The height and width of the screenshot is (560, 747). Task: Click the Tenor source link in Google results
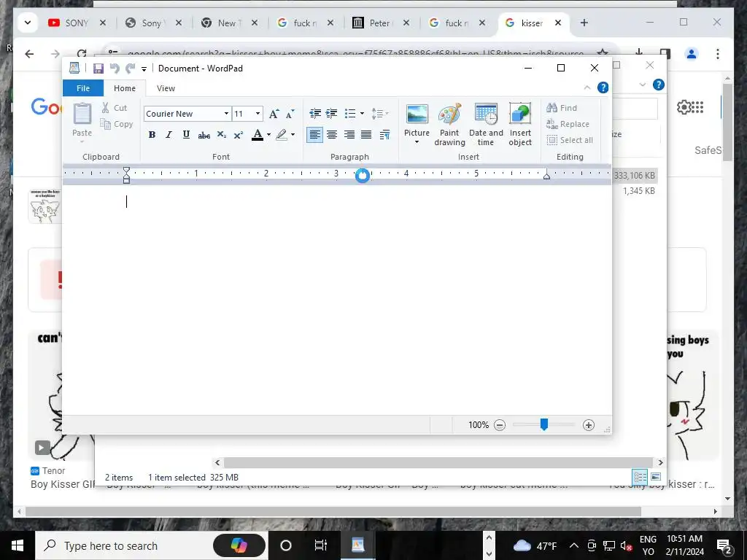[x=47, y=470]
